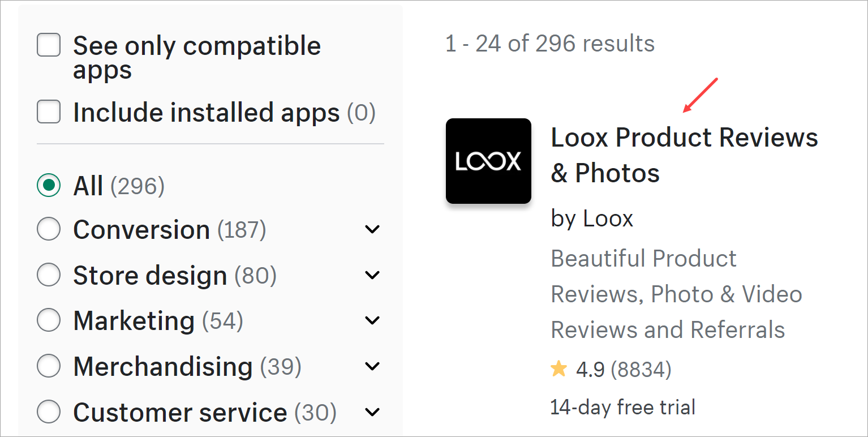Expand the Store design chevron
Screen dimensions: 868x437
click(372, 275)
